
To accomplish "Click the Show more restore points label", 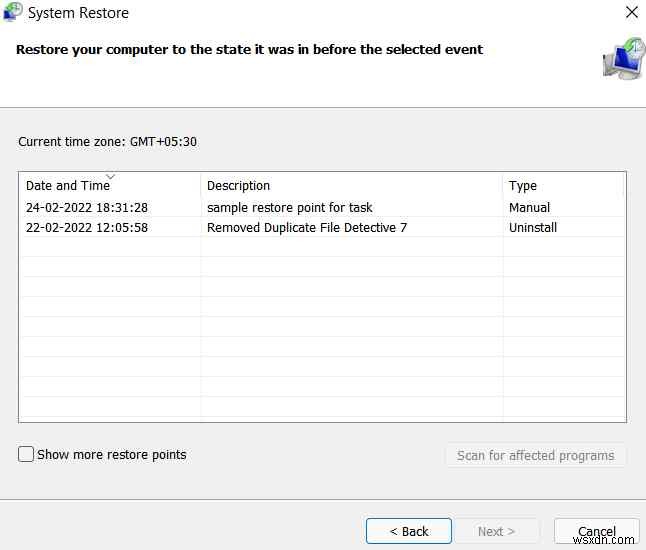I will [112, 455].
